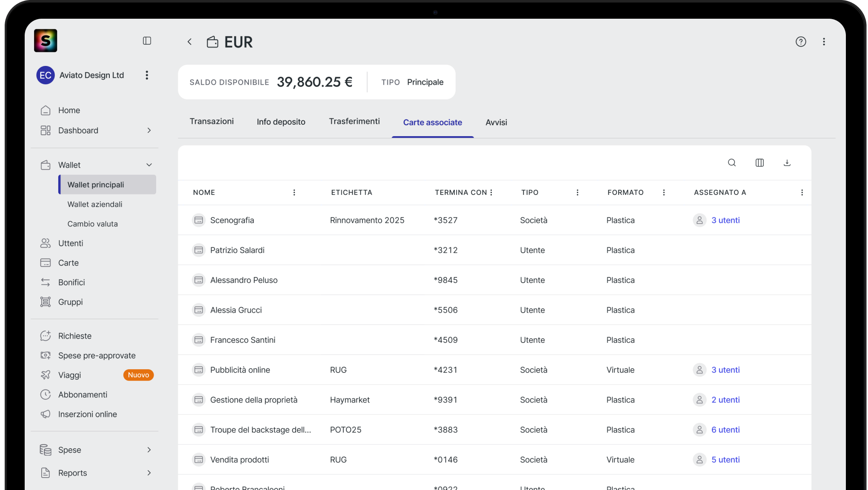Open 2 utenti link in Haymarket row
Image resolution: width=868 pixels, height=490 pixels.
tap(725, 400)
